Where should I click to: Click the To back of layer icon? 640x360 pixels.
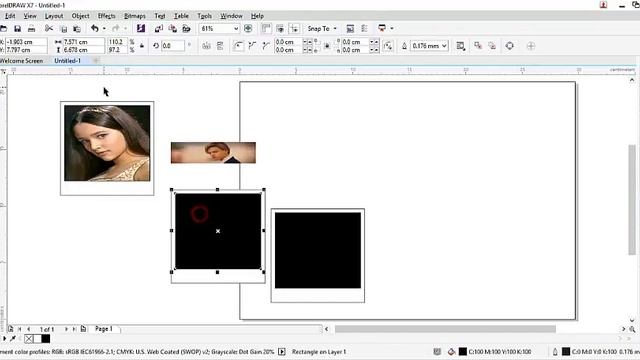point(492,46)
